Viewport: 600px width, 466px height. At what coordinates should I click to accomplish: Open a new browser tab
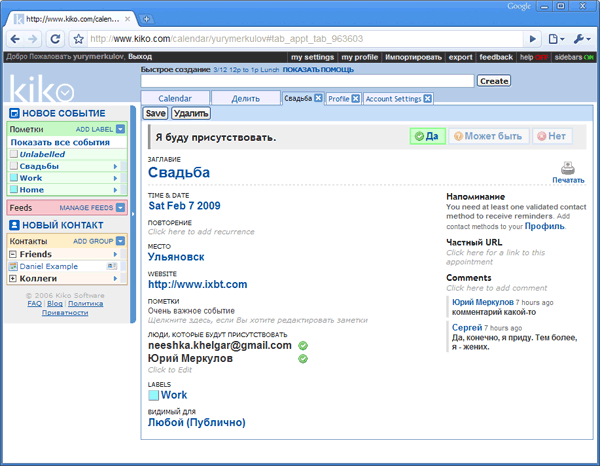pyautogui.click(x=146, y=19)
